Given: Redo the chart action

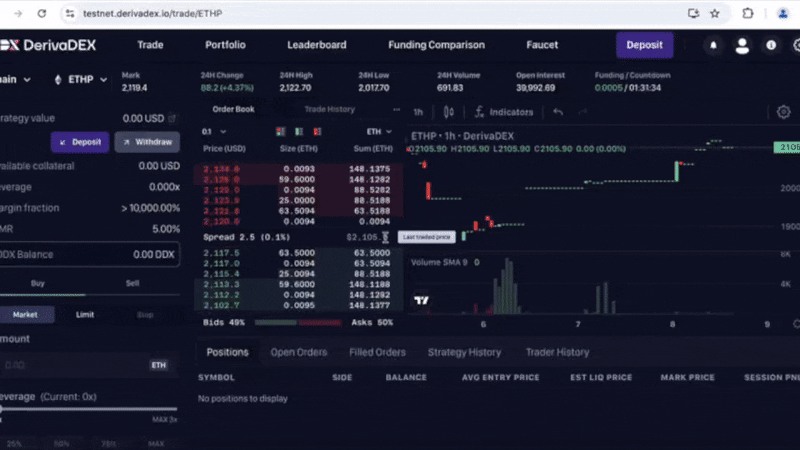Looking at the screenshot, I should click(582, 112).
